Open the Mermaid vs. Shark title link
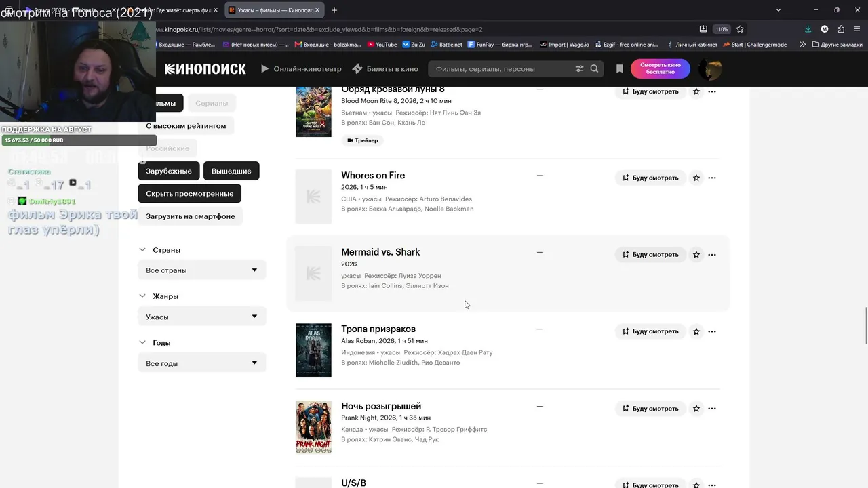Viewport: 868px width, 488px height. 380,252
